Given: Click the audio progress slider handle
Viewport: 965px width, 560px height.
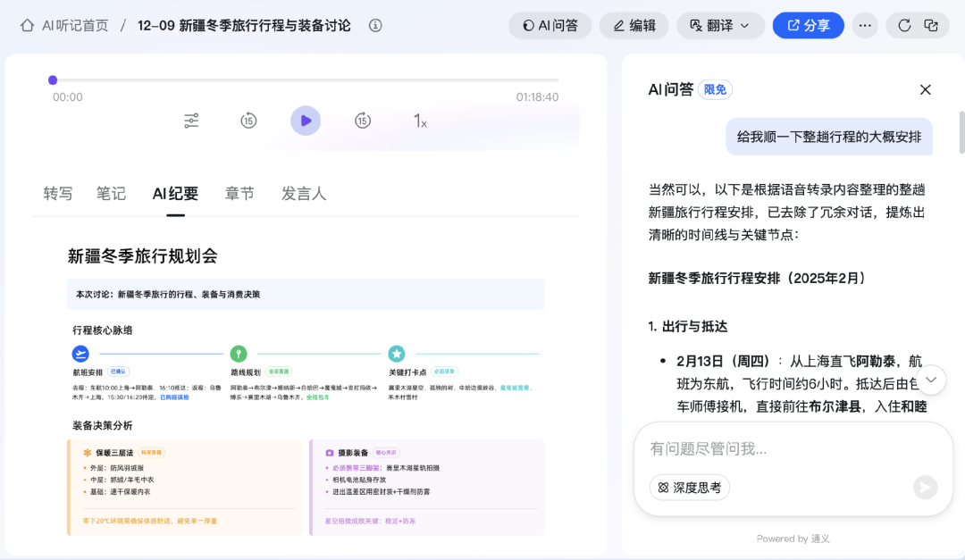Looking at the screenshot, I should tap(53, 80).
